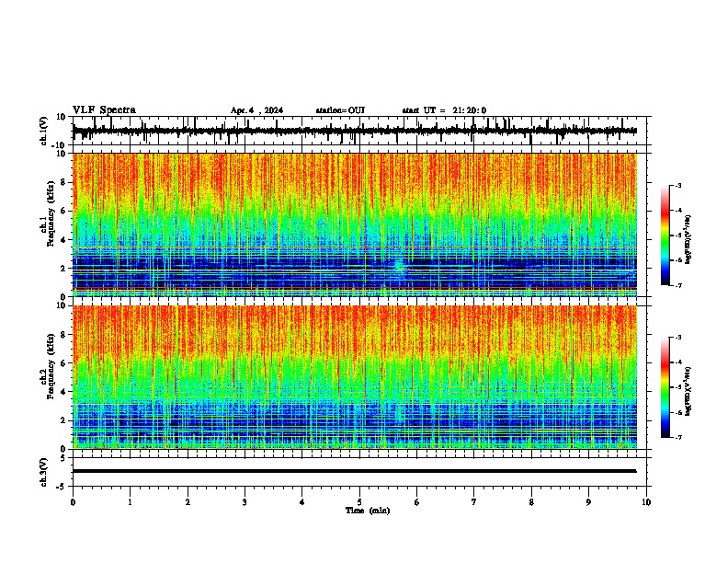Click the ch.1 spectrogram panel
Image resolution: width=728 pixels, height=563 pixels.
[x=355, y=224]
